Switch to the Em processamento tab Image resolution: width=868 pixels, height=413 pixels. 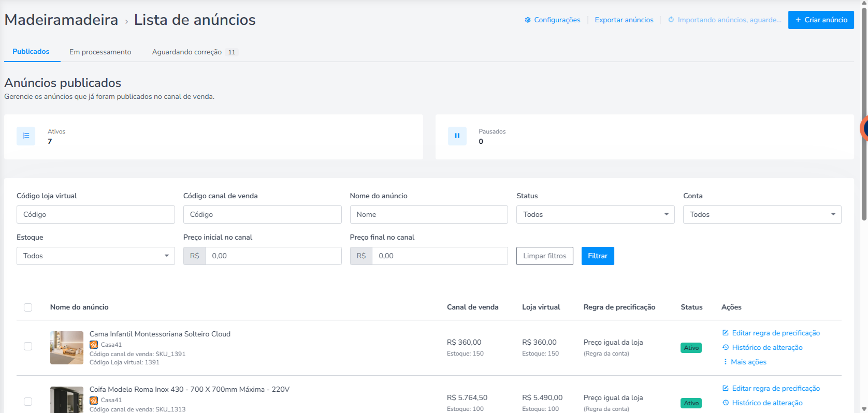[100, 52]
